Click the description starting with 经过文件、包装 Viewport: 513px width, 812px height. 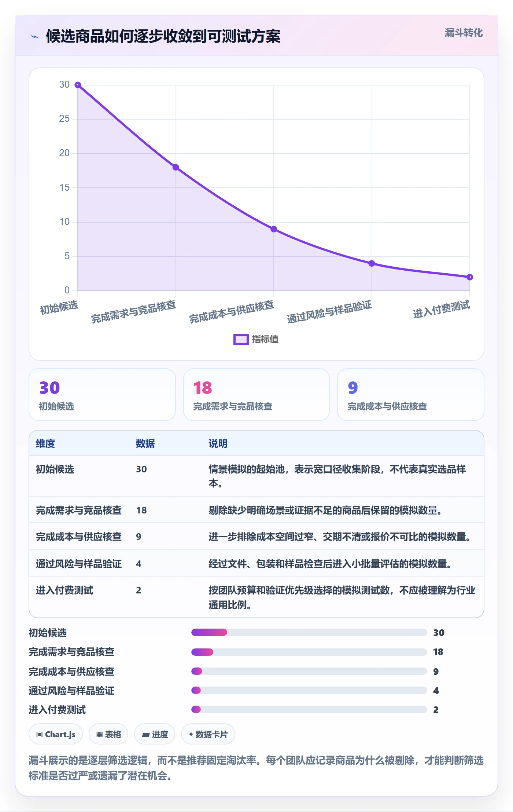(x=330, y=564)
